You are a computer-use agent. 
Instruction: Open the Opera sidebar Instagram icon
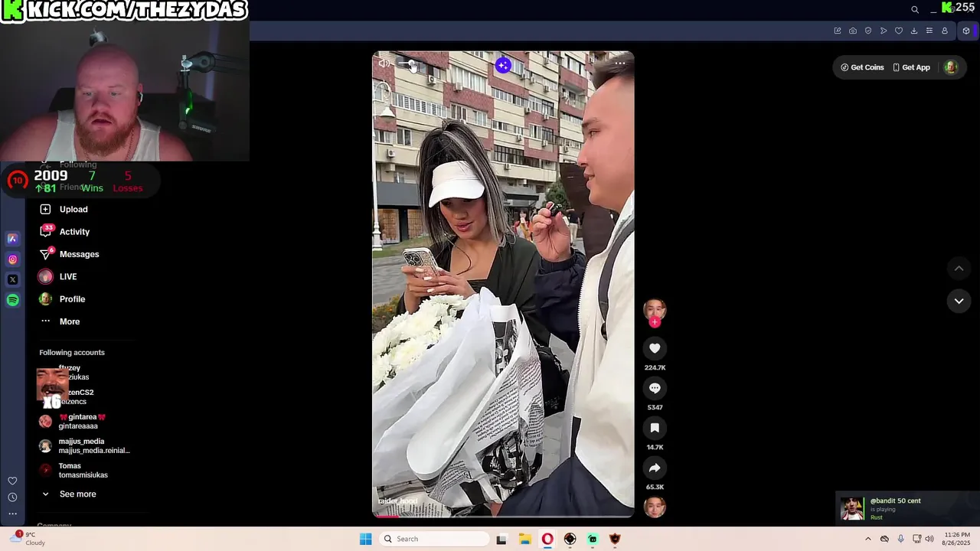click(x=12, y=259)
